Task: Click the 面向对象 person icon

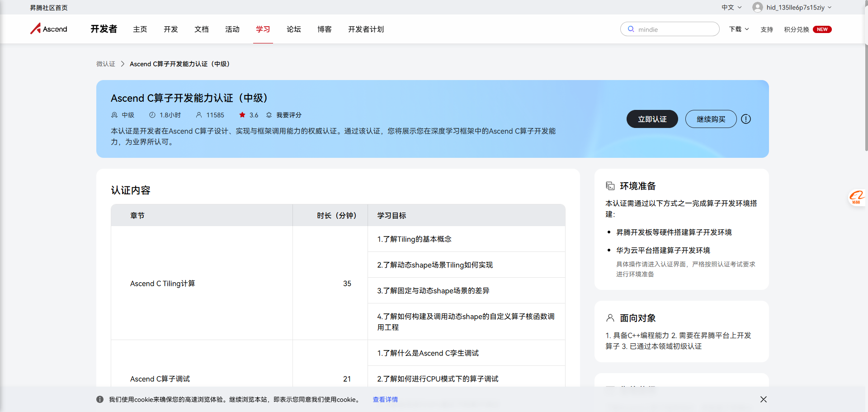Action: click(x=610, y=318)
